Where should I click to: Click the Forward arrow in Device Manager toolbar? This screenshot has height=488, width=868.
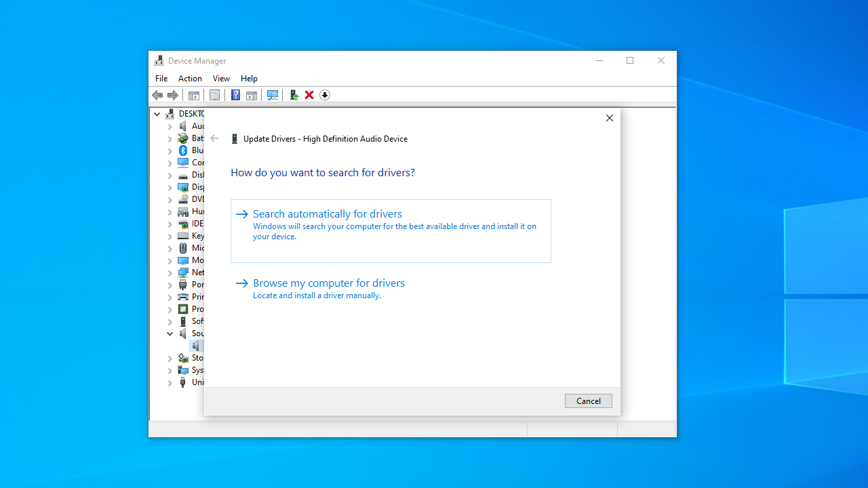[173, 96]
